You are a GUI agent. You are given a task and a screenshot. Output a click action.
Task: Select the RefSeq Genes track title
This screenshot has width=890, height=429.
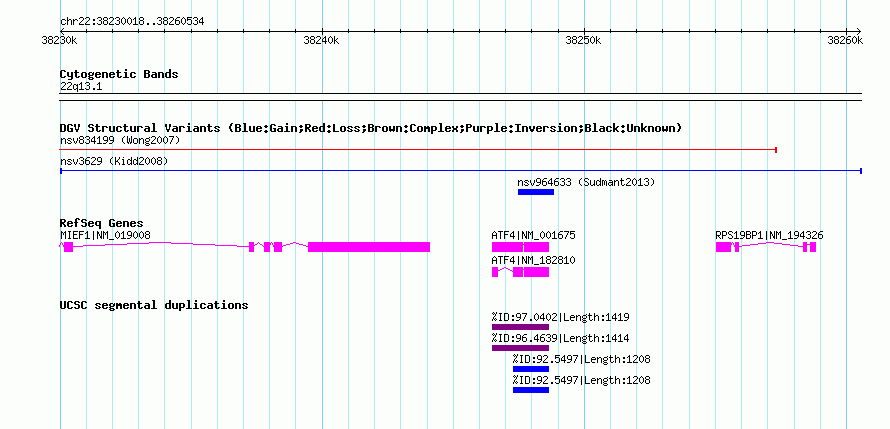(102, 223)
